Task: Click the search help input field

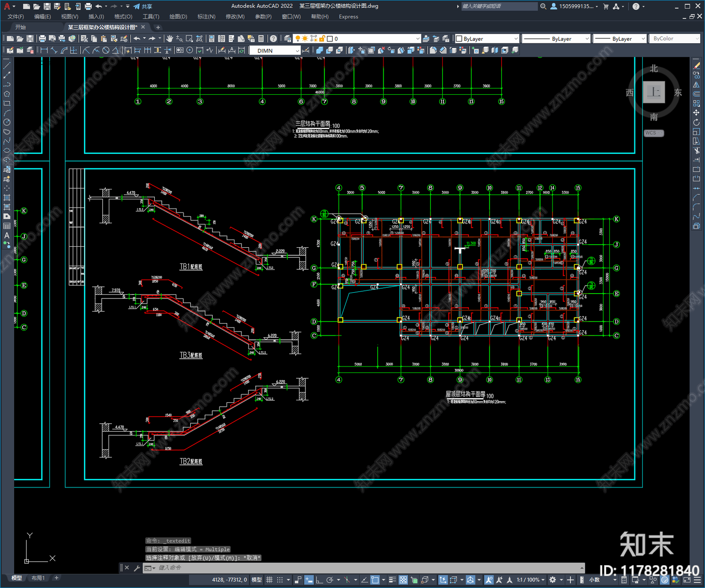Action: tap(499, 6)
